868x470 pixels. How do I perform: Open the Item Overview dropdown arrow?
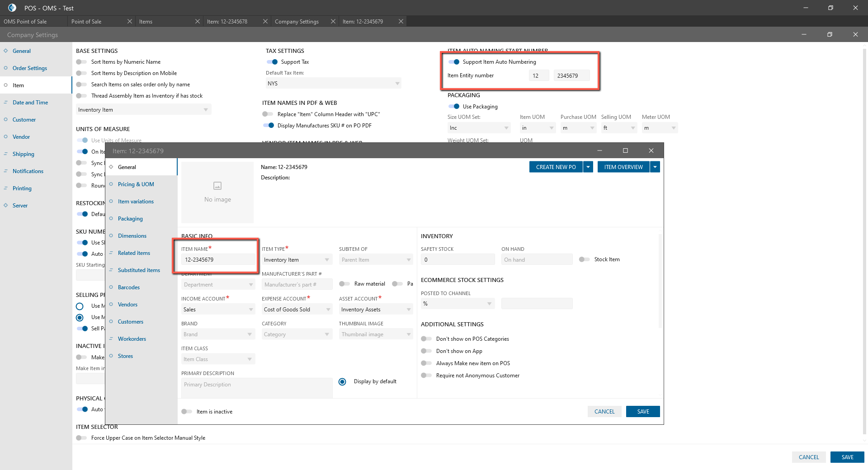click(x=655, y=167)
